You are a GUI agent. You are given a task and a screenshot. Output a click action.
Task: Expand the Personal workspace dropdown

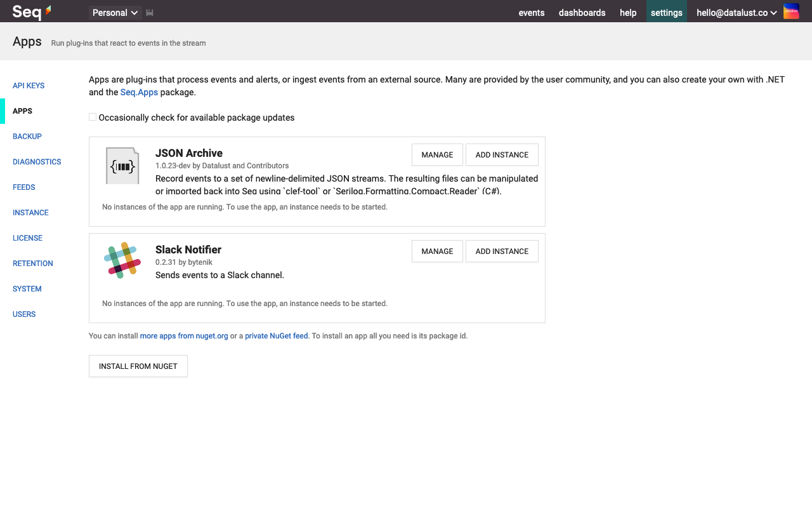point(115,13)
